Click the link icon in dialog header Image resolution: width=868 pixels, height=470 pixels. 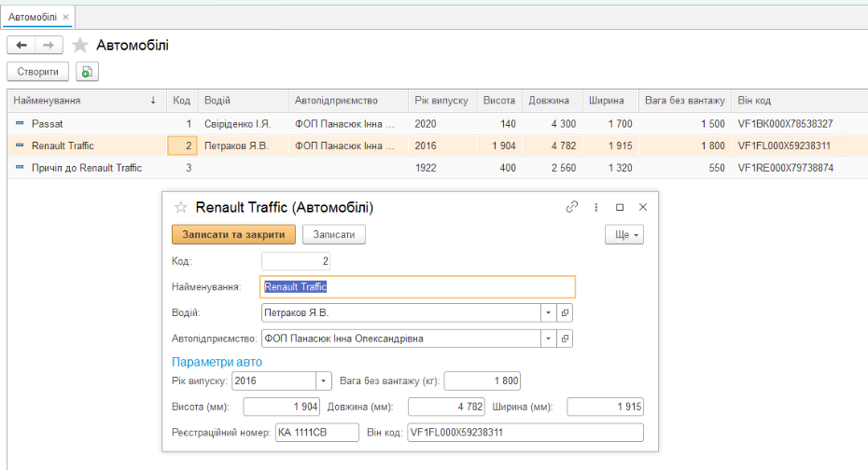click(x=572, y=207)
